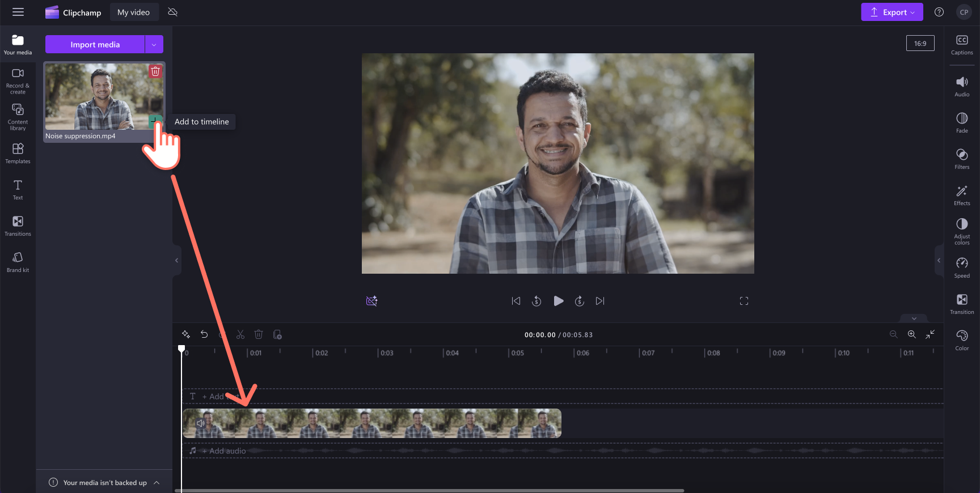
Task: Click the Your media isn't backed up notice
Action: (104, 483)
